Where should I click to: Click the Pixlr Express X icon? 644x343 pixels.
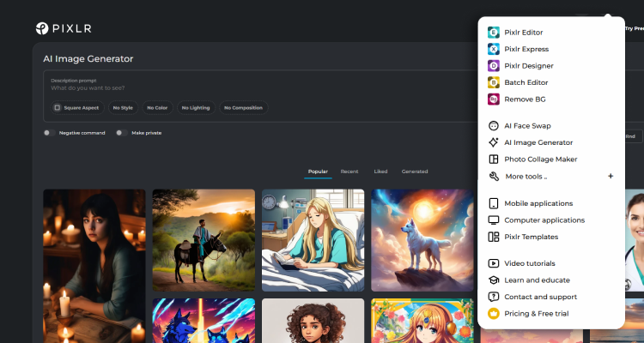[x=493, y=49]
